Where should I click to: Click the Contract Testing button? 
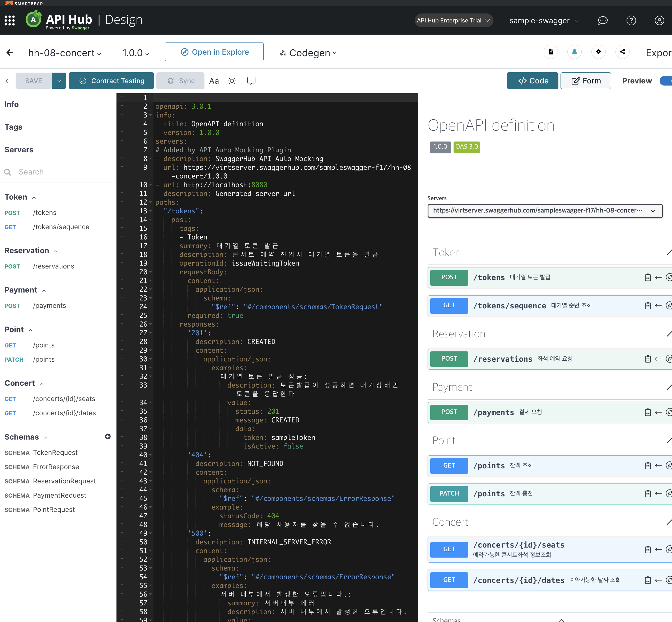point(111,81)
